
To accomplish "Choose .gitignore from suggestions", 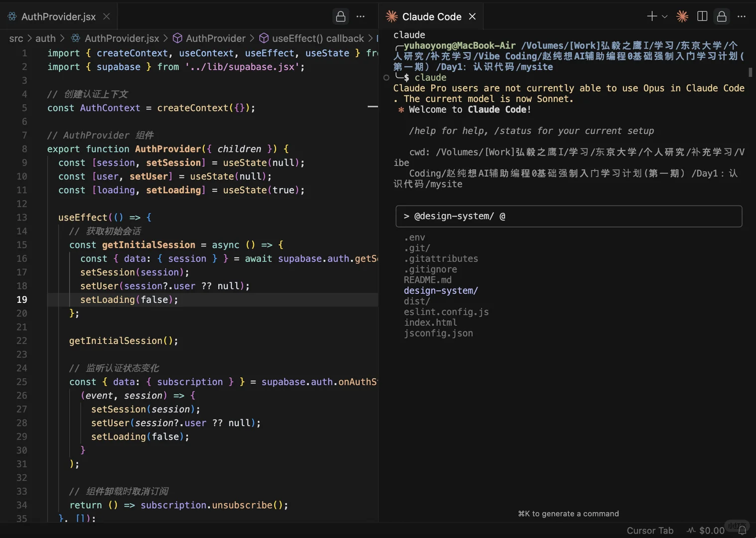I will point(430,269).
